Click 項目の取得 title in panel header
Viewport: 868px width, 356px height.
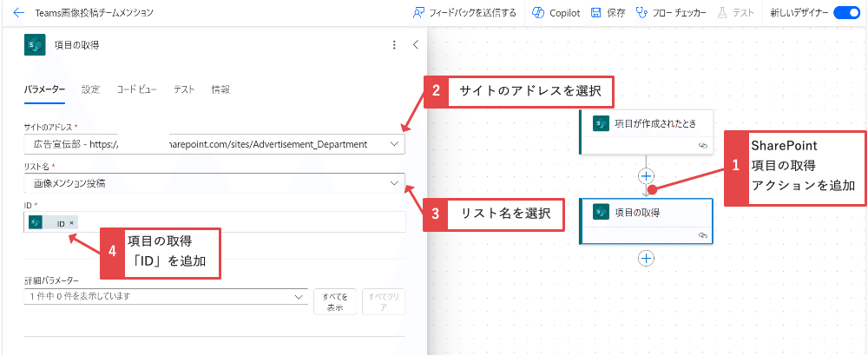coord(77,45)
